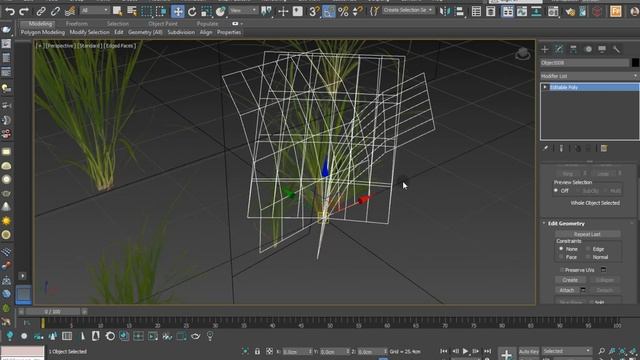This screenshot has height=360, width=640.
Task: Toggle Spinner Snap icon
Action: point(358,11)
